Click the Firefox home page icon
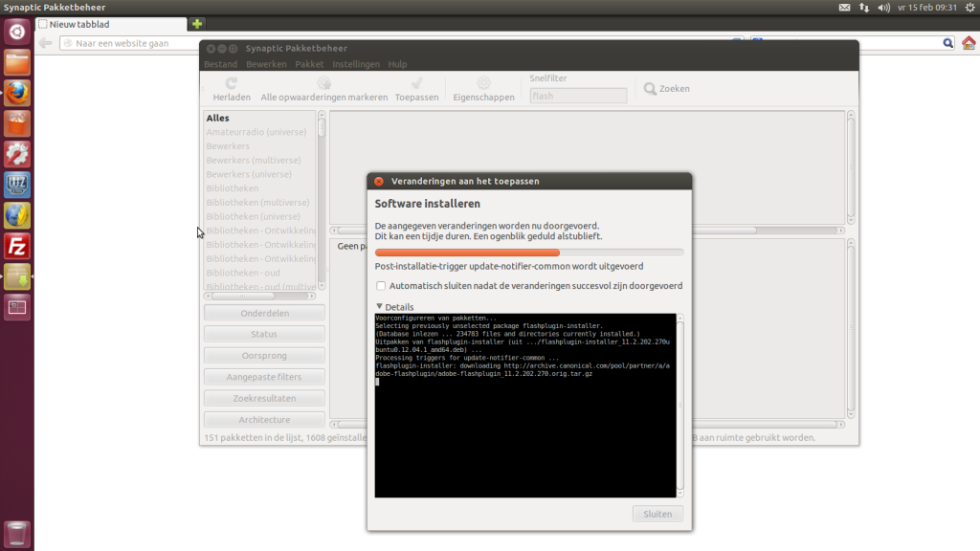The height and width of the screenshot is (551, 980). tap(969, 43)
